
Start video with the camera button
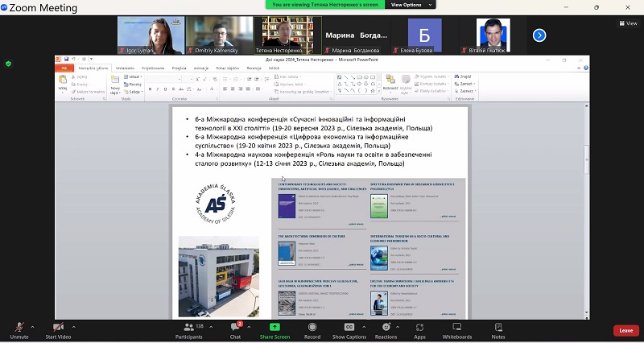(x=57, y=328)
